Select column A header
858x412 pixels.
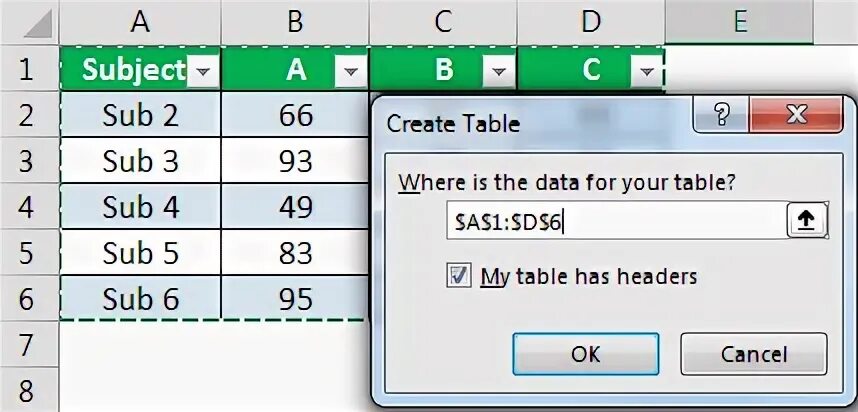point(140,22)
